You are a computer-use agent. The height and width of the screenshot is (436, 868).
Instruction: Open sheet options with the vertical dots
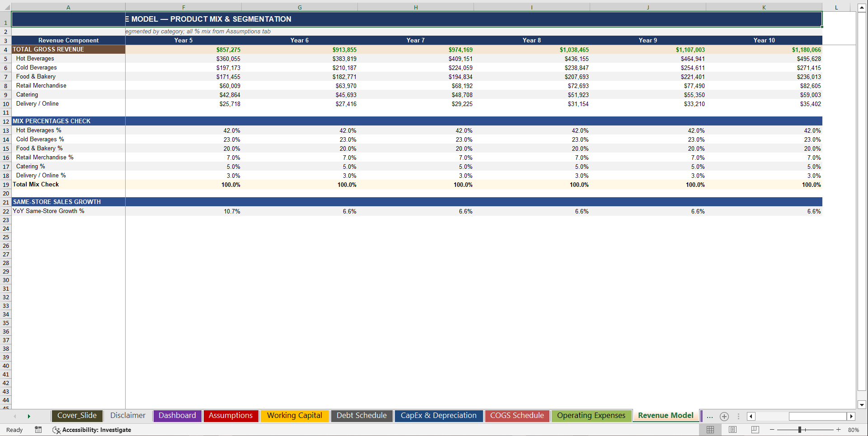[739, 416]
